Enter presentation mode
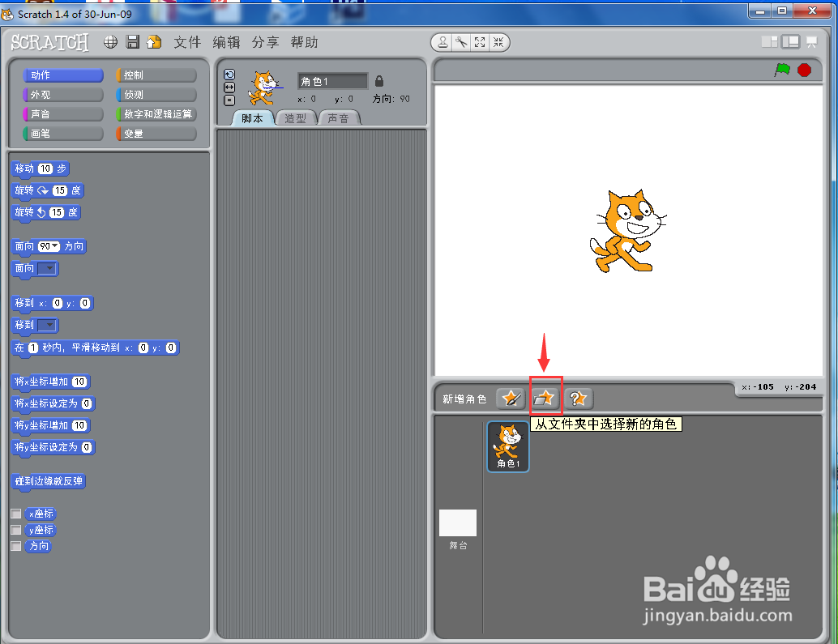Viewport: 838px width, 644px height. (x=812, y=41)
